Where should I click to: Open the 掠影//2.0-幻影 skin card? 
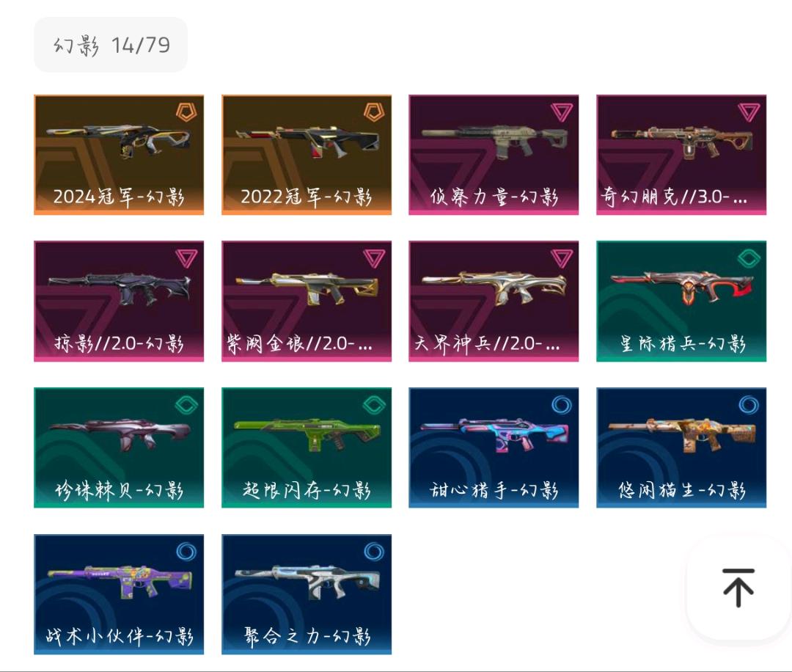pos(119,301)
